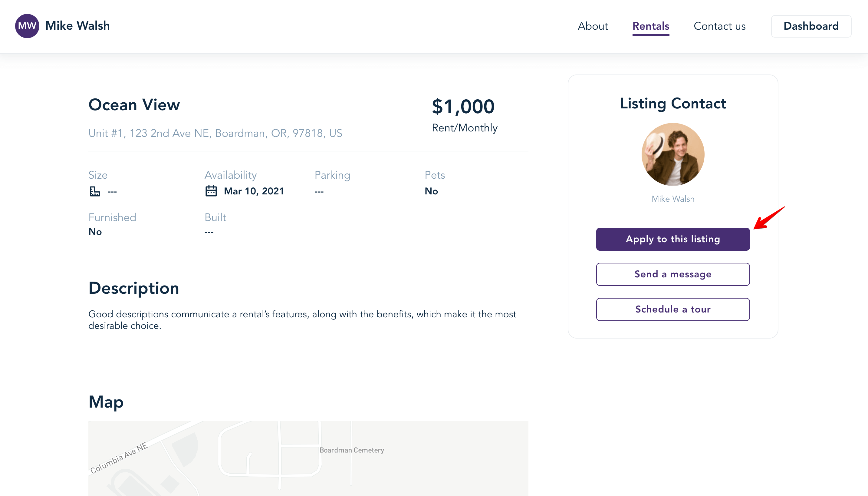
Task: Click Columbia Ave NE label on map
Action: [x=119, y=458]
